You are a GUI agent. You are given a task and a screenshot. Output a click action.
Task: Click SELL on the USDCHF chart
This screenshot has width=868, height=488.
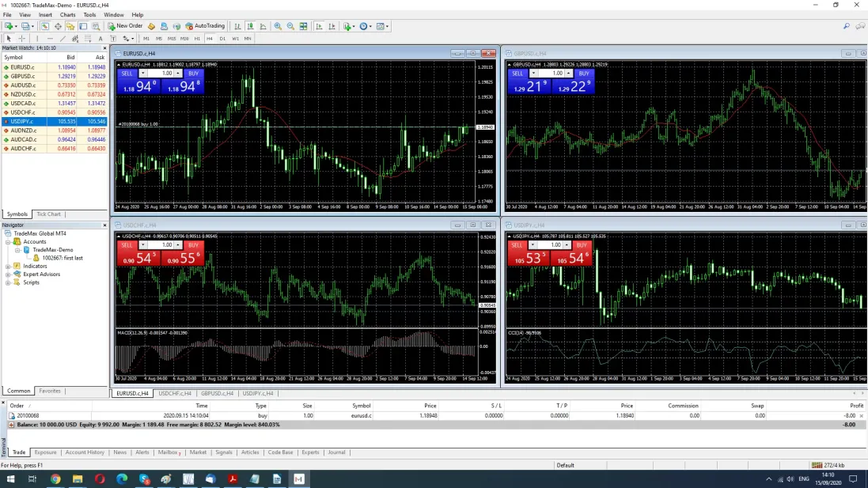[127, 245]
